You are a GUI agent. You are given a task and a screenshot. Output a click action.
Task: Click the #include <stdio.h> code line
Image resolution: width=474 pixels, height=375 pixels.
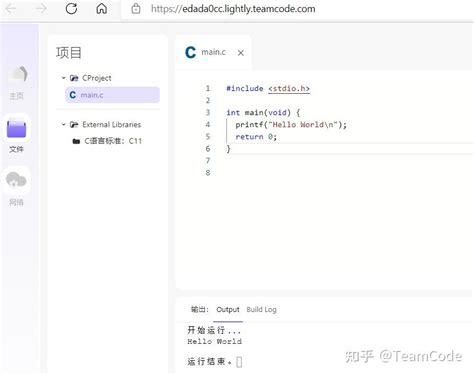coord(268,89)
